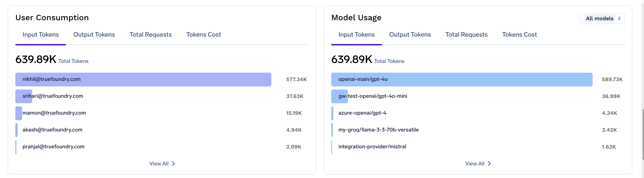Open Model Usage Total Requests tab

467,35
